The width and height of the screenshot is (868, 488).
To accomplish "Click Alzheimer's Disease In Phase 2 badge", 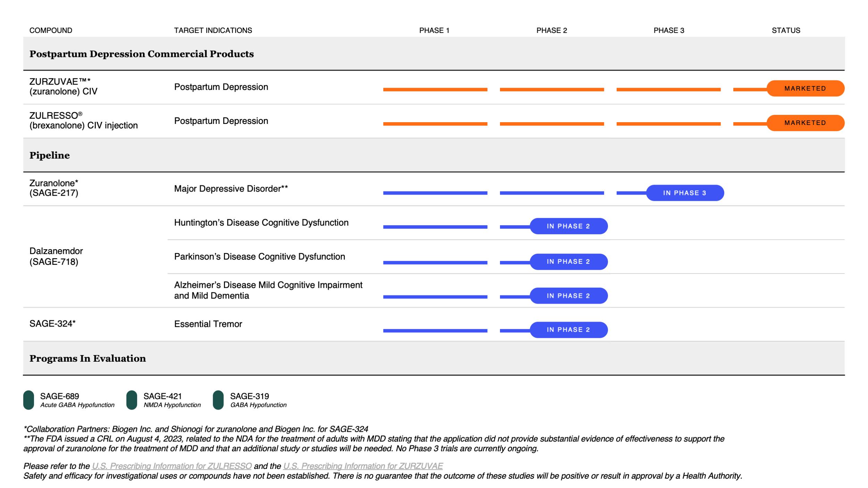I will pyautogui.click(x=568, y=296).
